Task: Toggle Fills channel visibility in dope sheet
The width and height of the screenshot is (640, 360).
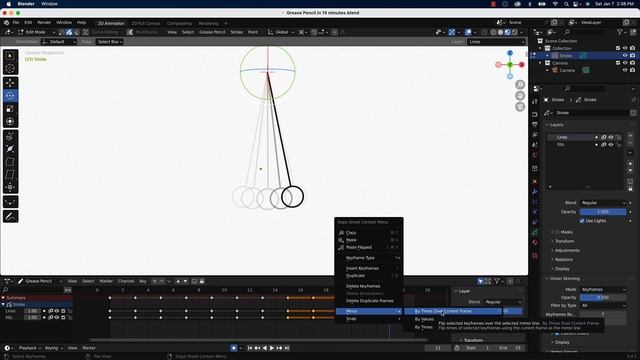Action: pos(57,318)
